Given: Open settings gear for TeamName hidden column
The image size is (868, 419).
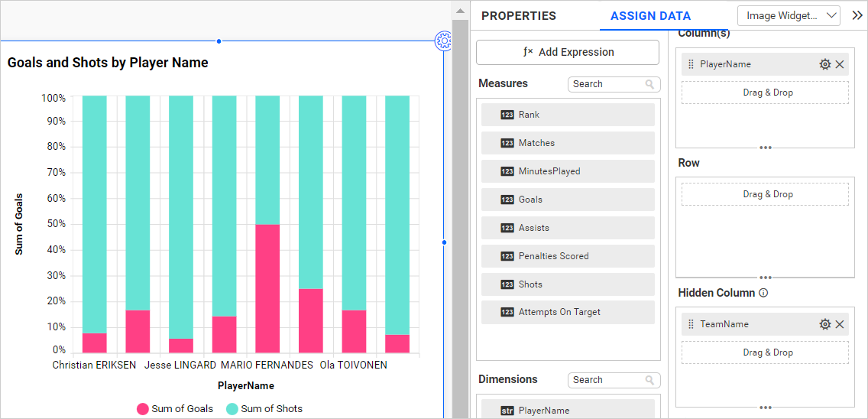Looking at the screenshot, I should [824, 325].
